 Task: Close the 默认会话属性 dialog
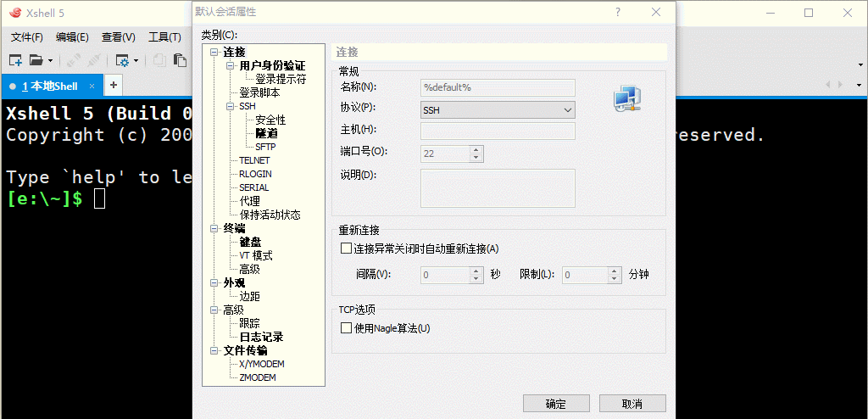[x=656, y=12]
